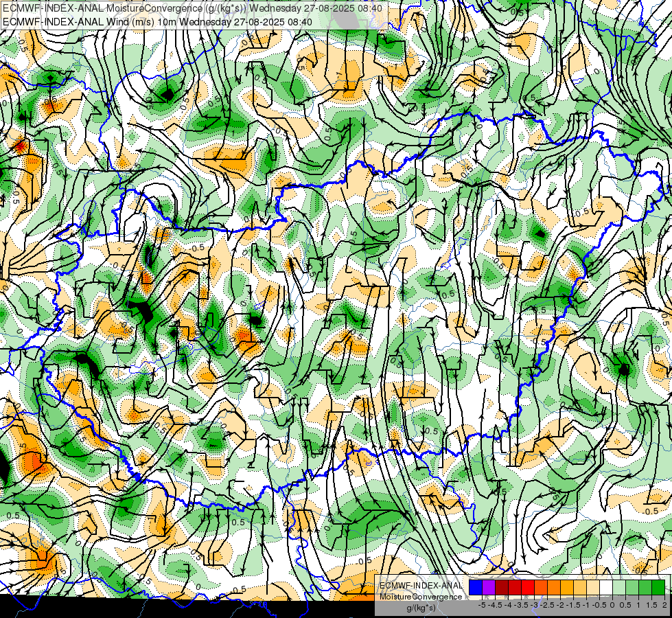Click the -1.5 tick label in legend
The image size is (672, 618).
click(573, 605)
